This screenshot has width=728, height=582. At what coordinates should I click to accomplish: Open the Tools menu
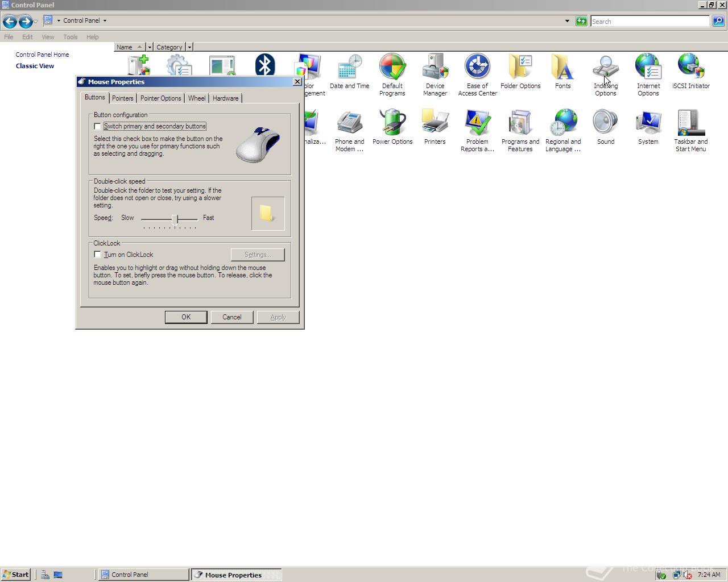(71, 37)
